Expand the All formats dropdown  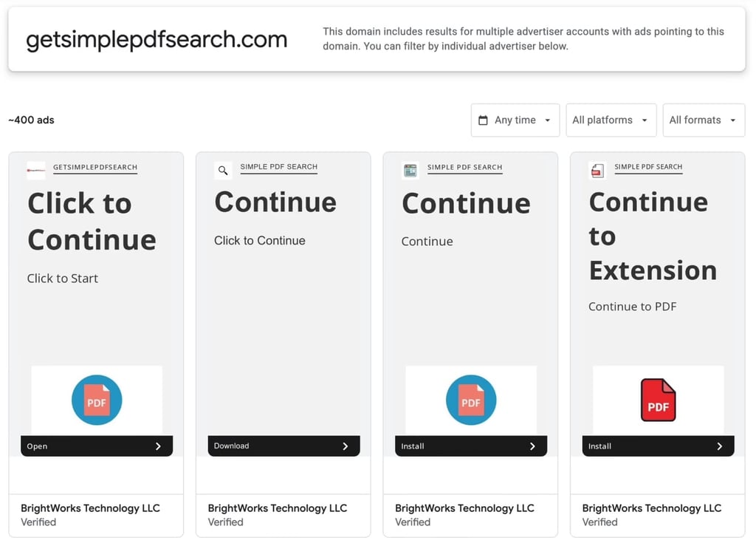click(704, 120)
